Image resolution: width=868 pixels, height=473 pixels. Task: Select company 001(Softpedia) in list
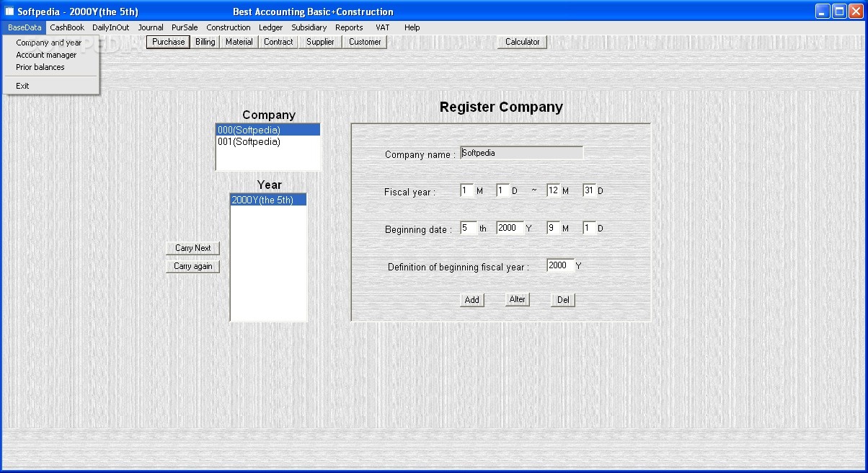tap(268, 142)
